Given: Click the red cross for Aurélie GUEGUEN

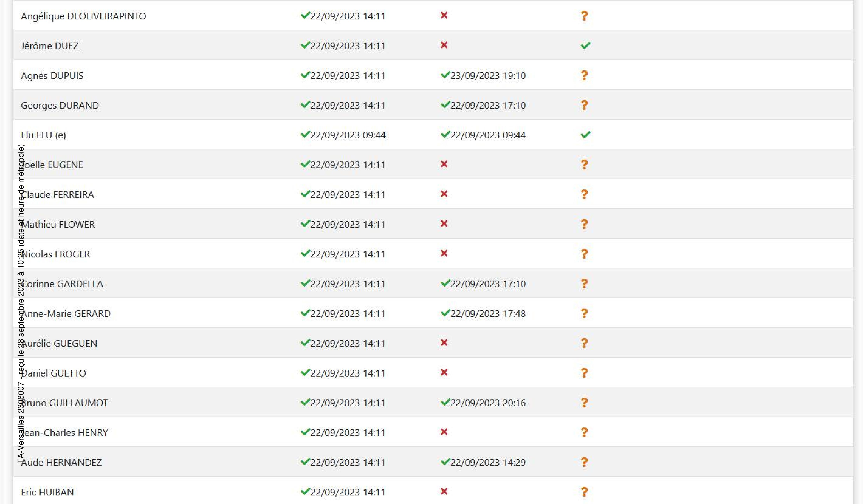Looking at the screenshot, I should (x=444, y=343).
